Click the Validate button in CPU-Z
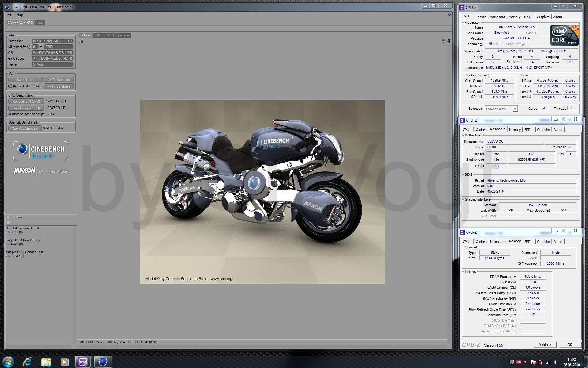 (x=545, y=345)
